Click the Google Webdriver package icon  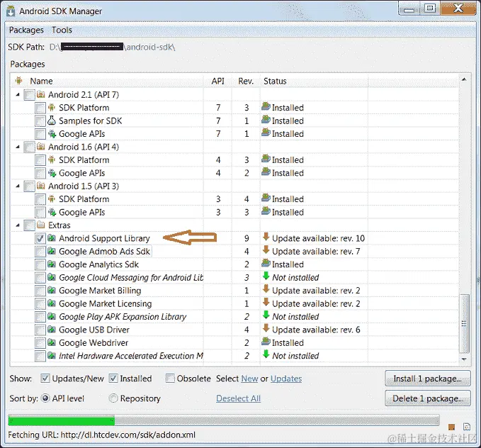pyautogui.click(x=52, y=342)
